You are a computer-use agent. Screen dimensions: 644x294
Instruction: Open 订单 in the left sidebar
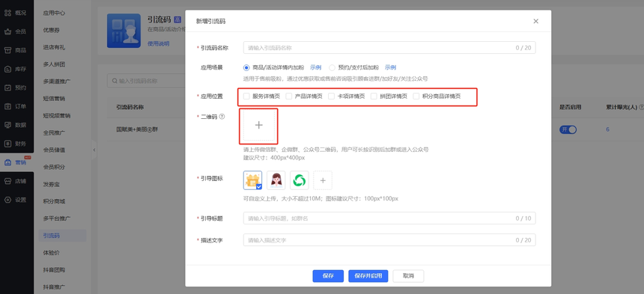click(x=16, y=106)
